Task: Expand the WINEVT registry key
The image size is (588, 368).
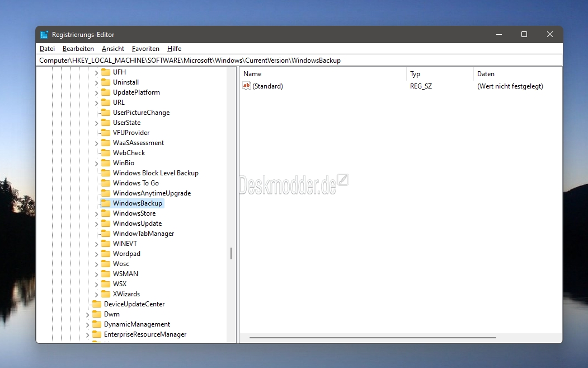Action: pyautogui.click(x=96, y=244)
